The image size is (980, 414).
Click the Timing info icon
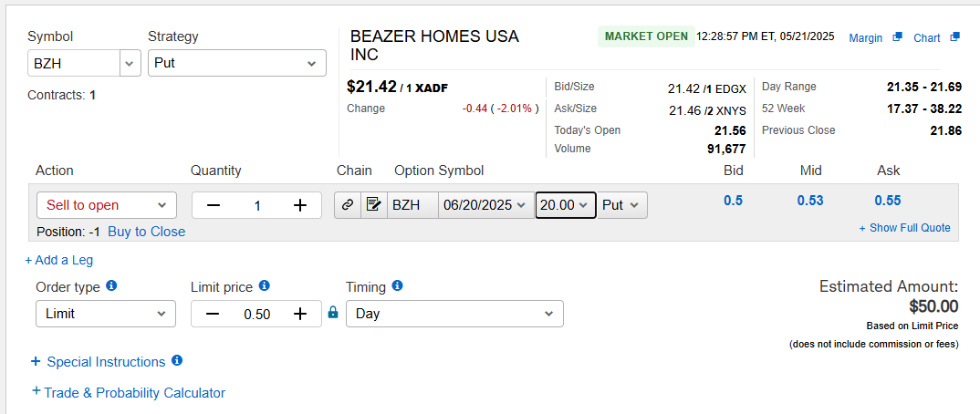[x=398, y=286]
